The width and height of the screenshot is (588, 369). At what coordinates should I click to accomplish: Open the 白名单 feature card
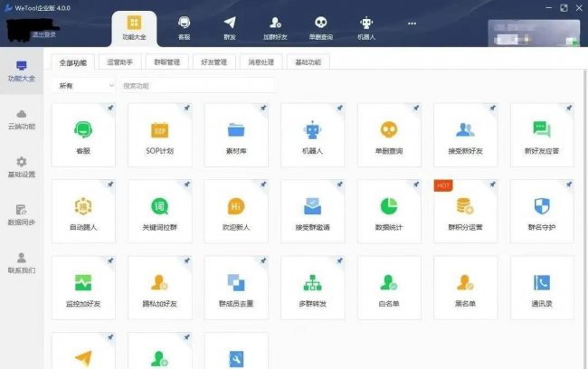389,288
